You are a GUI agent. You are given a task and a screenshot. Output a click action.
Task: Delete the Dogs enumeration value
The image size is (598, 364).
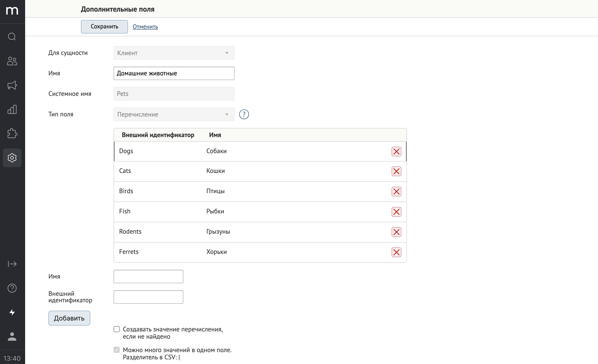396,152
